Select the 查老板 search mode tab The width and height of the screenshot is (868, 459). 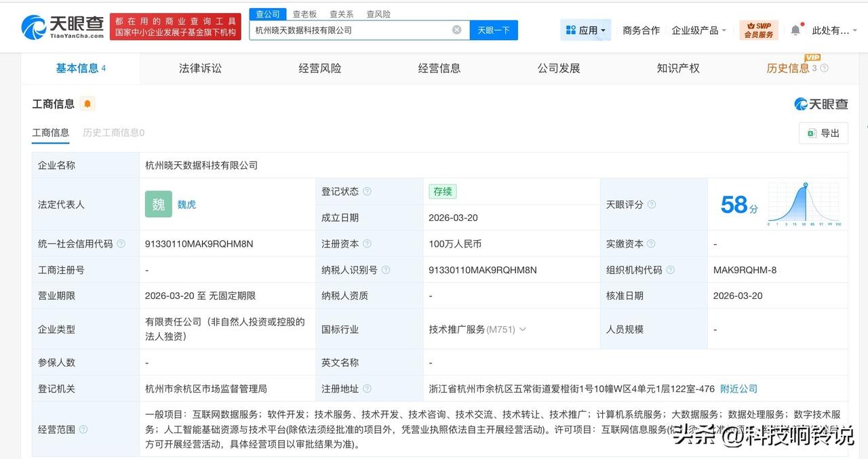[x=304, y=14]
